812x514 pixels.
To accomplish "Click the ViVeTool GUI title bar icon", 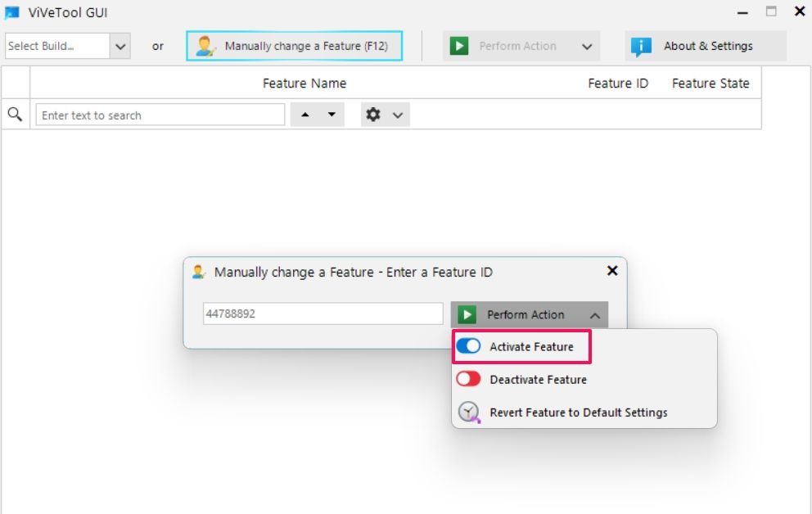I will (x=11, y=12).
